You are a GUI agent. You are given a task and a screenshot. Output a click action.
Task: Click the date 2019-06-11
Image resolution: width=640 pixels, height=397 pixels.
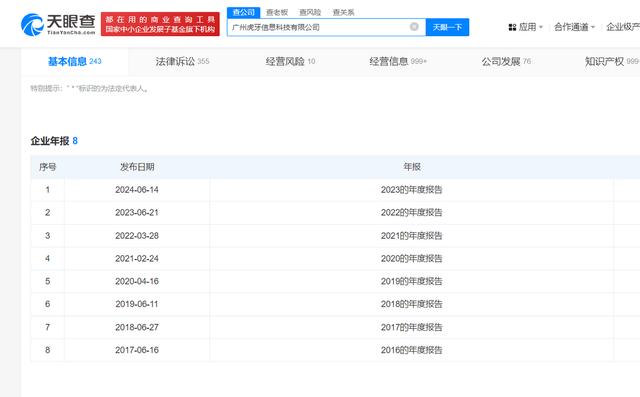[x=137, y=304]
